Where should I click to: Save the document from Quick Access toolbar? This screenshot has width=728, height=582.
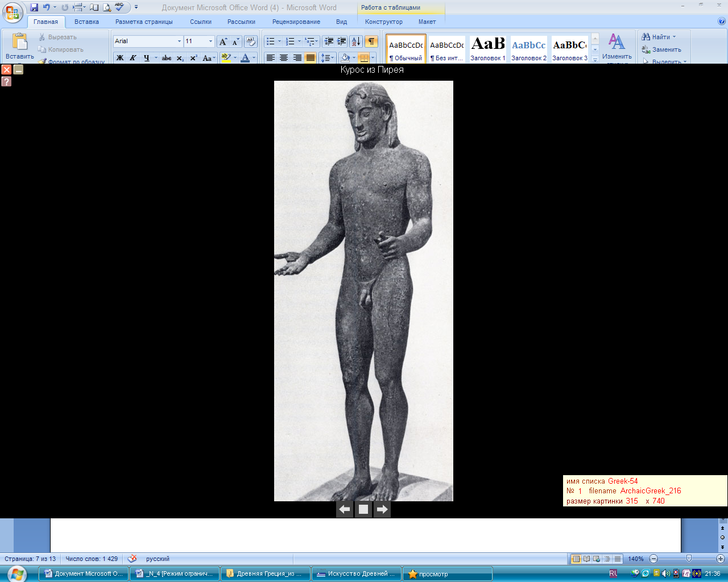pos(34,7)
